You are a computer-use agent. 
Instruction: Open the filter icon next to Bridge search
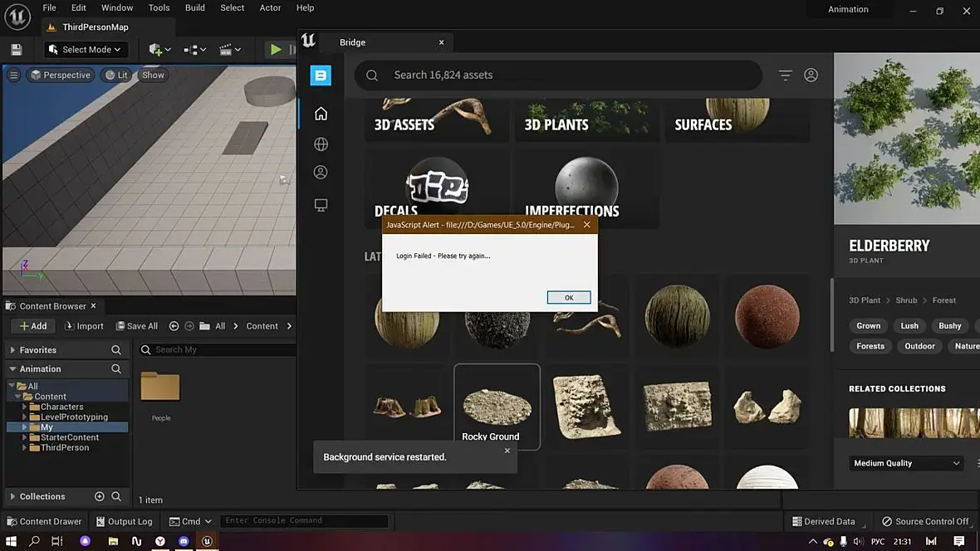click(x=785, y=75)
